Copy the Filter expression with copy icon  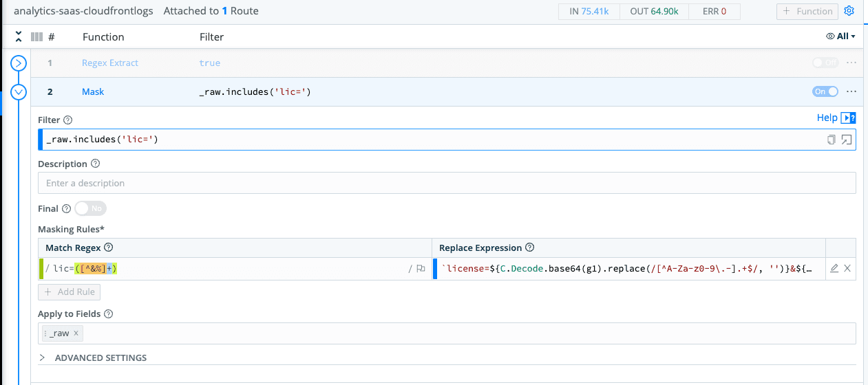(832, 140)
